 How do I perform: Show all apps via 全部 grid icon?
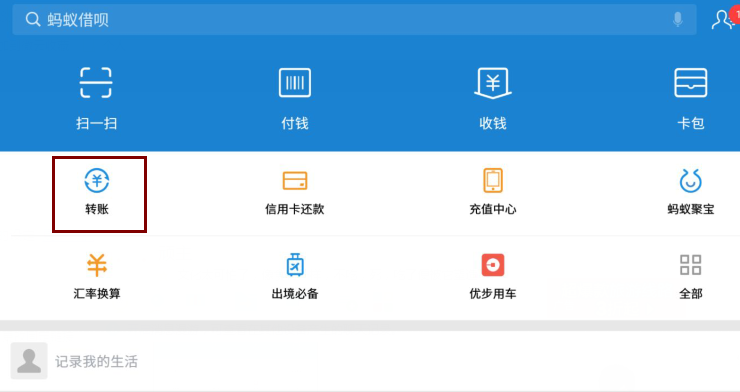tap(690, 265)
